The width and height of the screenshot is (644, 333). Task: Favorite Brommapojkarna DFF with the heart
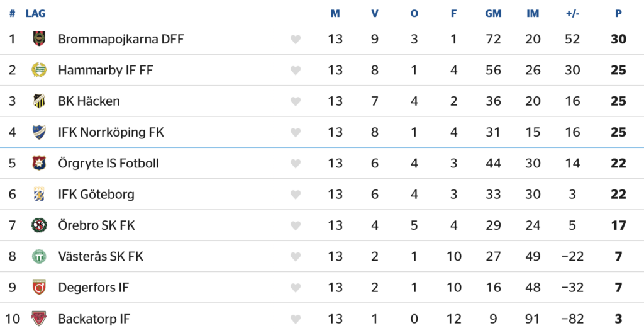296,40
